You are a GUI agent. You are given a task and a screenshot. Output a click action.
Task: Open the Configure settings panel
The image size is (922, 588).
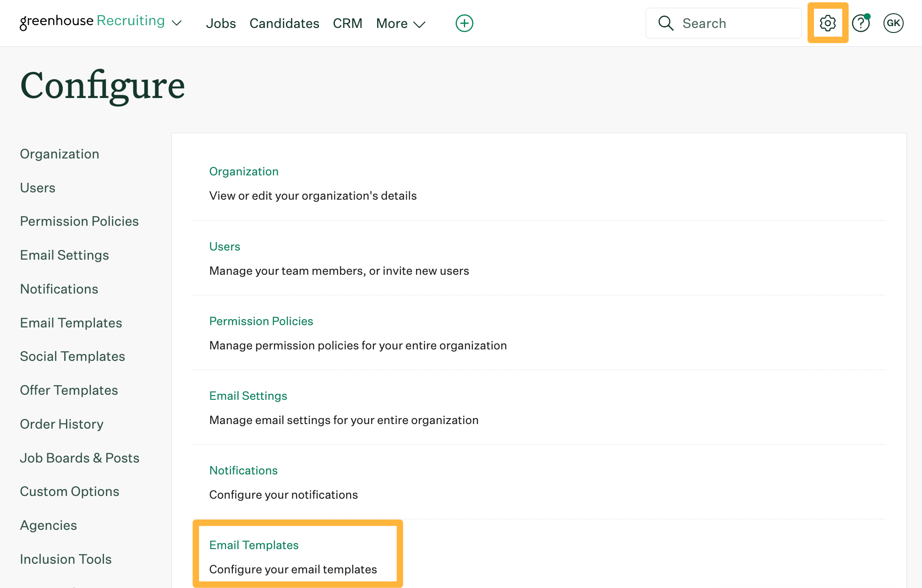[828, 23]
